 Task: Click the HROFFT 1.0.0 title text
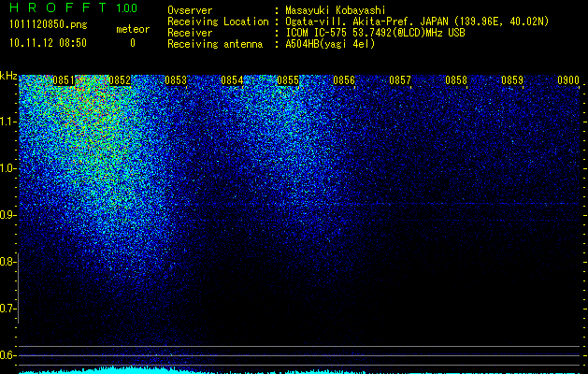tap(74, 7)
